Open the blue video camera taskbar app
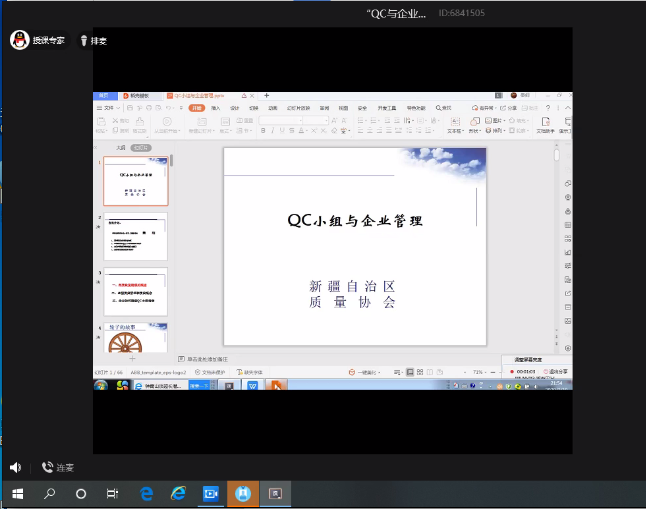 click(211, 494)
